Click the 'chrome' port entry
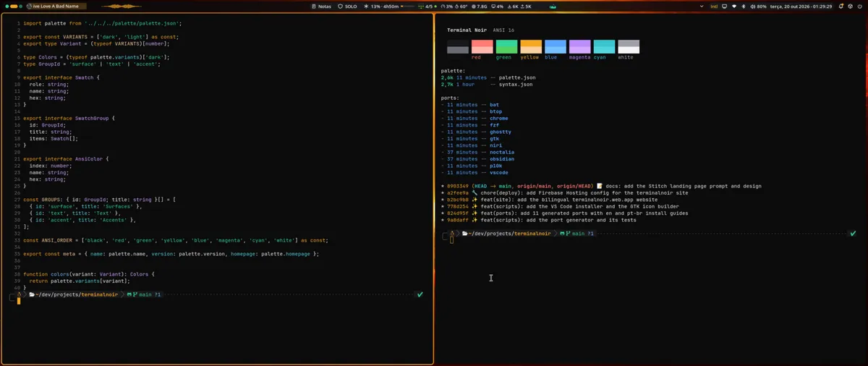Screen dimensions: 868x366 coord(499,119)
